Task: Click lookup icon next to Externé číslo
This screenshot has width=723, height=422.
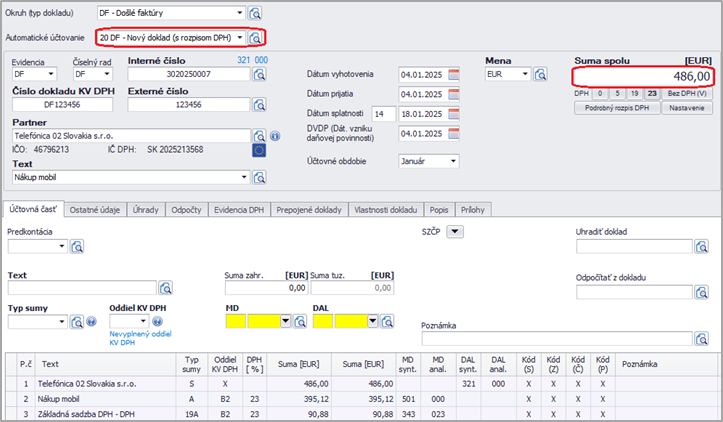Action: tap(259, 105)
